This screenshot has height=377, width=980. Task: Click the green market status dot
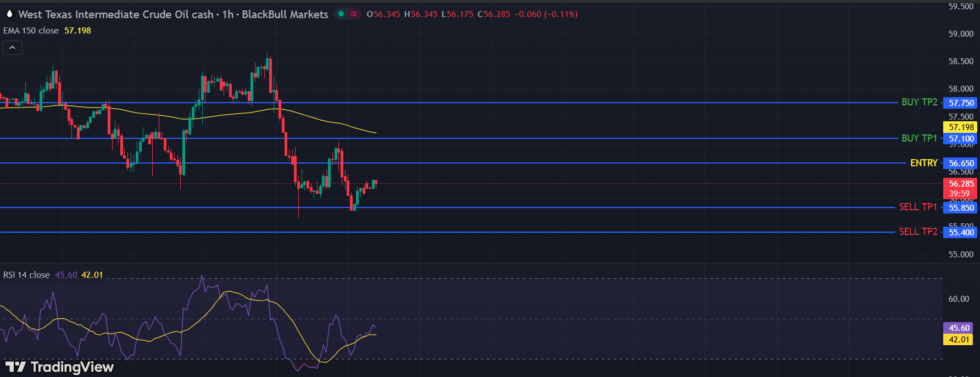pos(341,14)
